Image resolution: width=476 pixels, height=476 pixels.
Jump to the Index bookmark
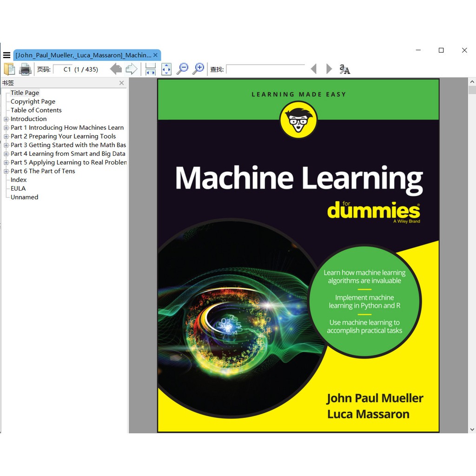tap(19, 180)
